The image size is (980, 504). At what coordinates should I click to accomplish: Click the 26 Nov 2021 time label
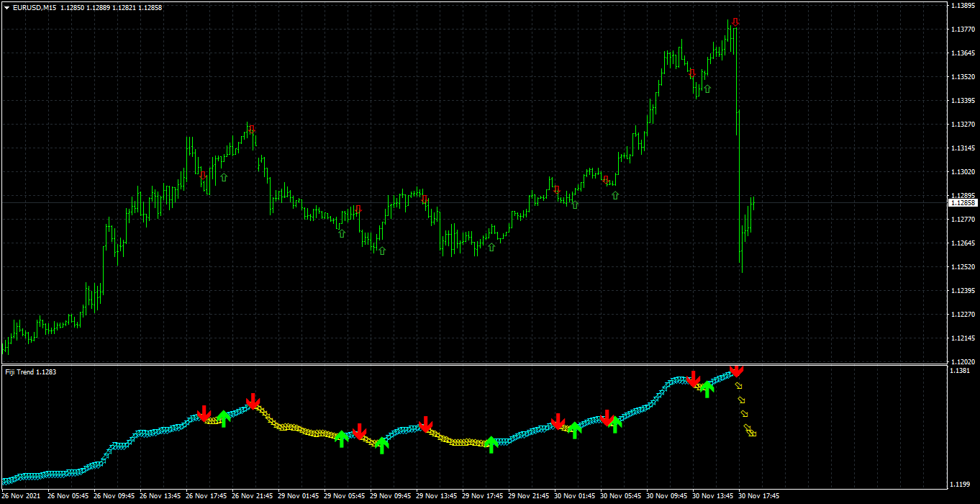pyautogui.click(x=22, y=496)
